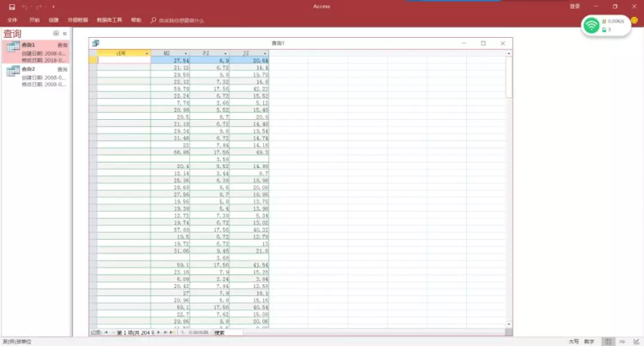Open the cDW column filter dropdown
The height and width of the screenshot is (346, 644).
(x=147, y=53)
